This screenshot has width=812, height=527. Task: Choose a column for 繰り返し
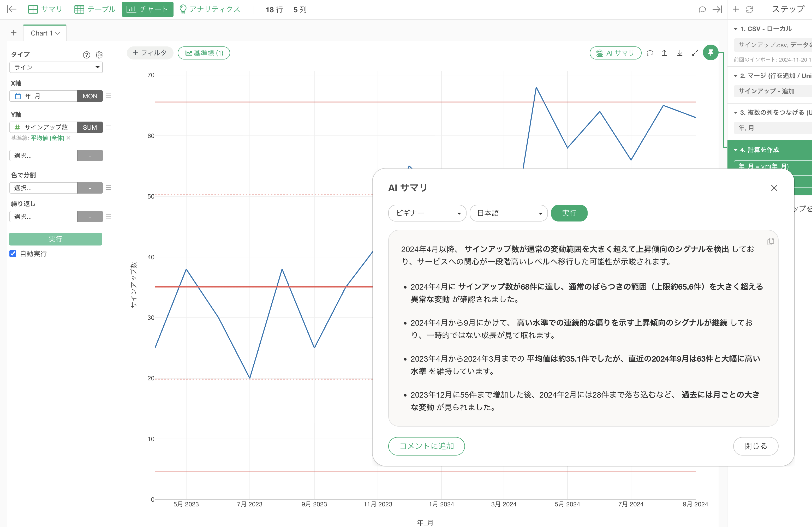(x=43, y=216)
